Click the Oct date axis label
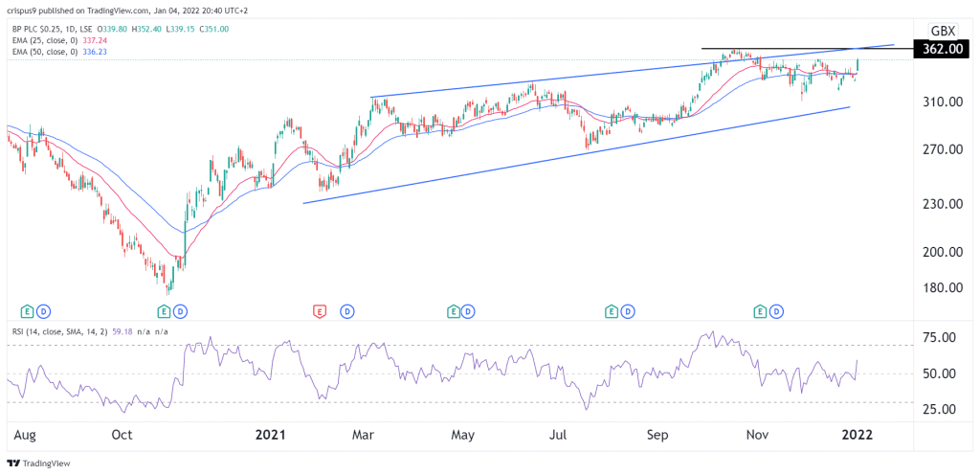The image size is (980, 475). pos(122,435)
